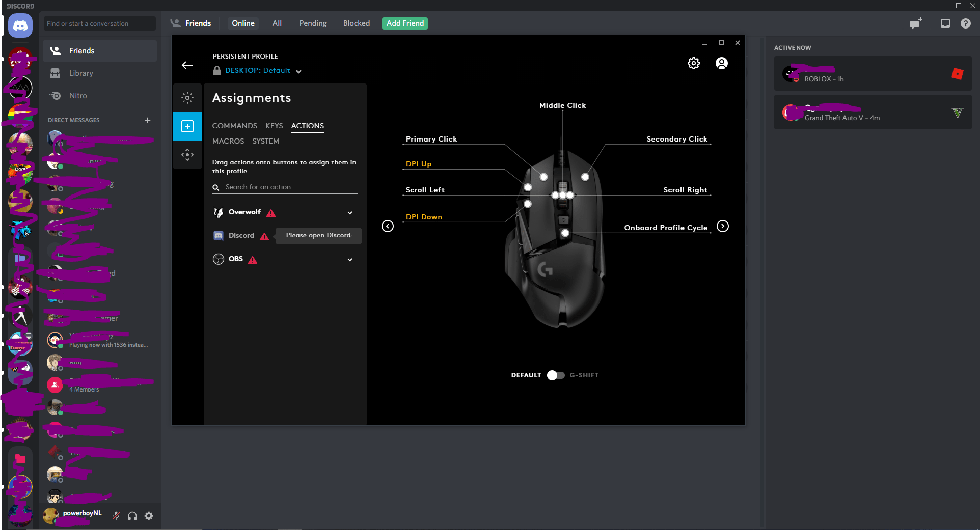Enable G-SHIFT mode

(x=555, y=375)
